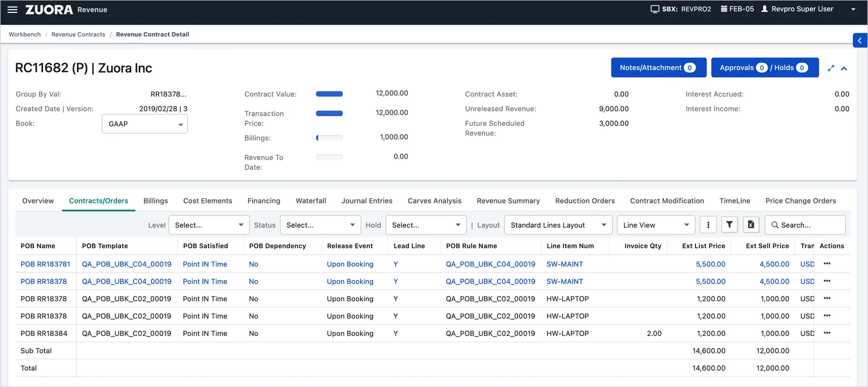Image resolution: width=868 pixels, height=387 pixels.
Task: Open the POB RR183781 link
Action: 46,264
